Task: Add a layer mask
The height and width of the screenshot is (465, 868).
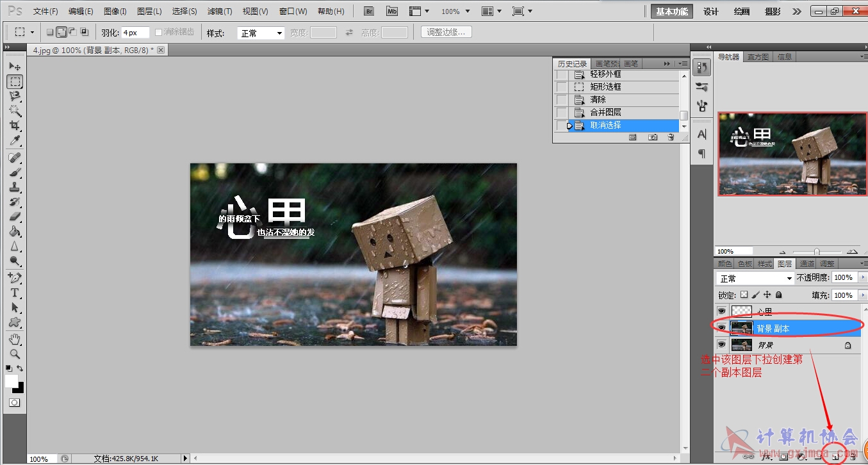Action: (x=783, y=457)
